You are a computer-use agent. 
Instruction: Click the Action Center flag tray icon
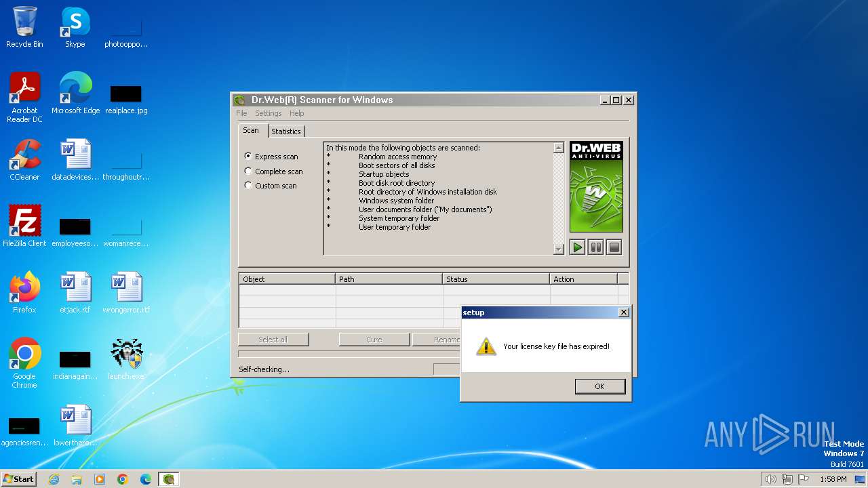804,479
